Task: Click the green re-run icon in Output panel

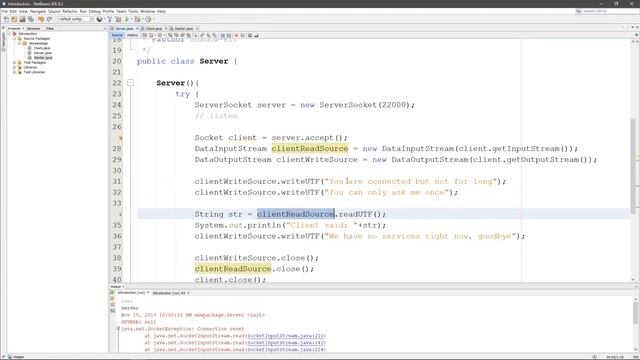Action: [112, 293]
